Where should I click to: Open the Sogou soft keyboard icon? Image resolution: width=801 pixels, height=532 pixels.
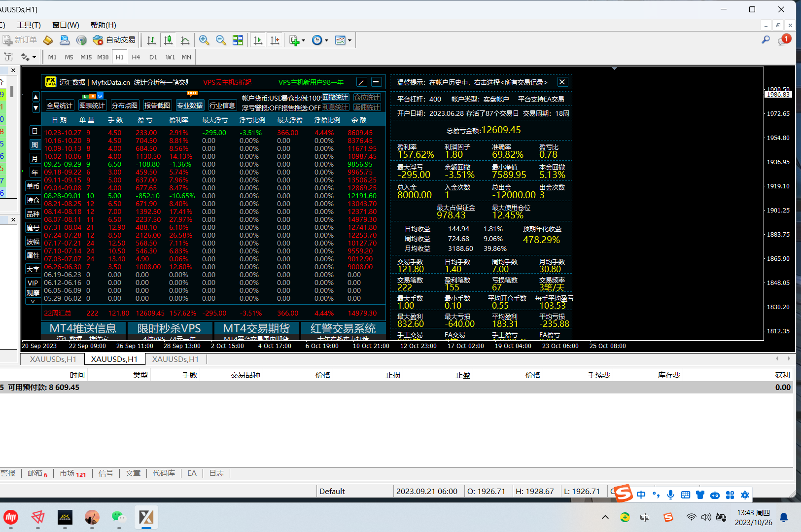(685, 495)
